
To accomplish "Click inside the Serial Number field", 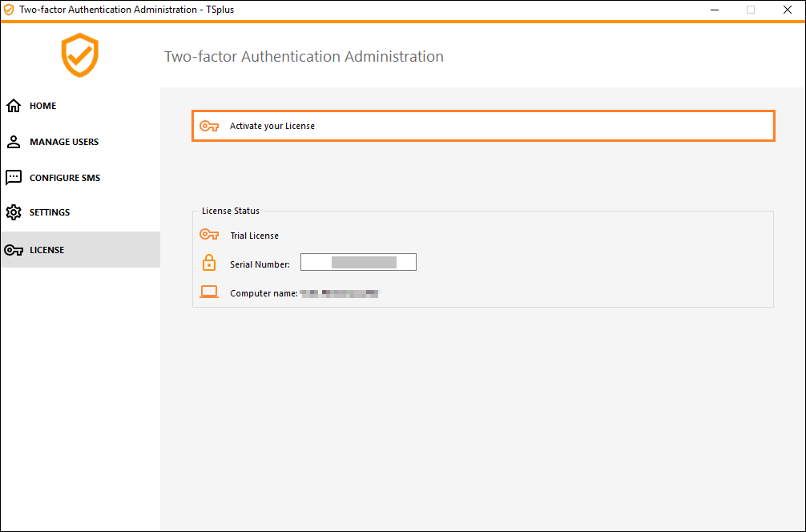I will [x=358, y=262].
